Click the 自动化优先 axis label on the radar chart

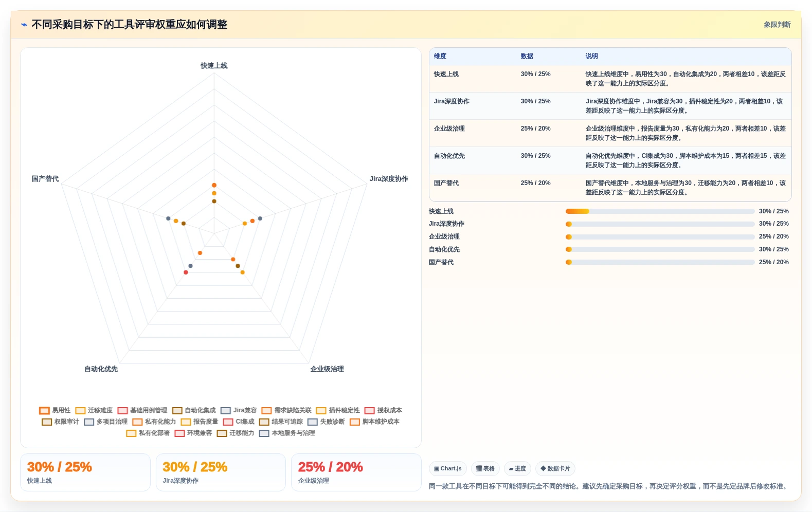click(101, 369)
